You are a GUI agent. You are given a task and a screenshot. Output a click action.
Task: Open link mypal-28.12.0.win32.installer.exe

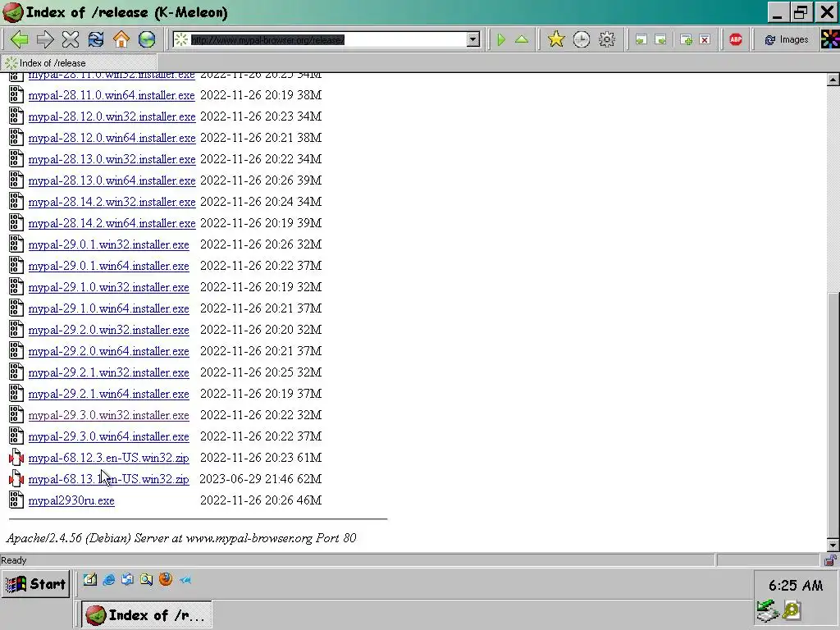(x=112, y=116)
